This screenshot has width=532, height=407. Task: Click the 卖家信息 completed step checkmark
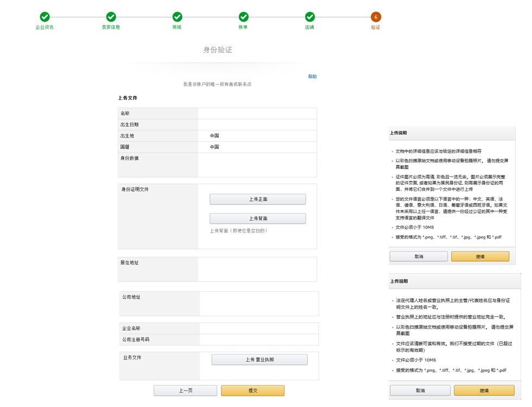[x=111, y=17]
